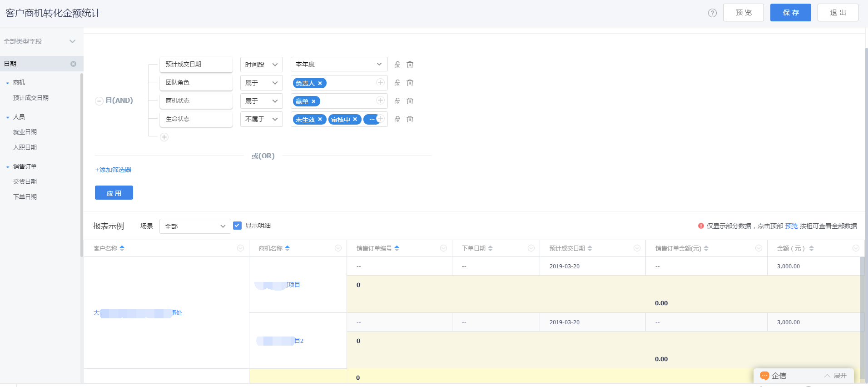
Task: Collapse the 销售订单 tree group
Action: click(8, 167)
